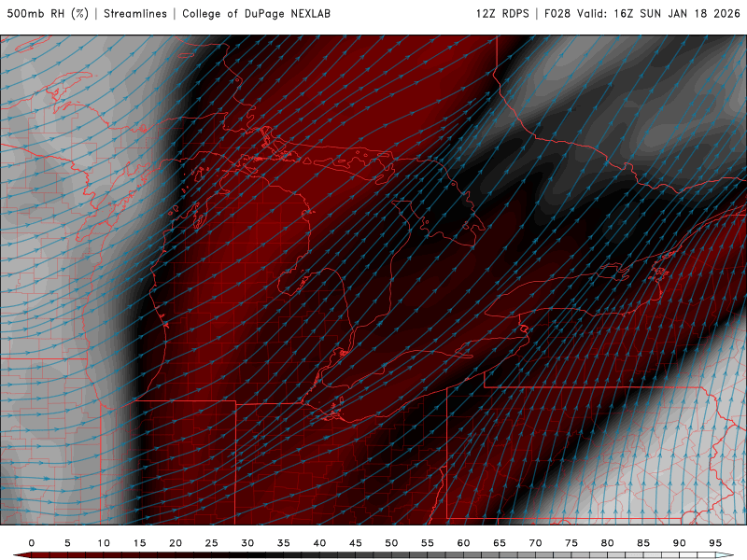
Task: Select the 85 label on the color scale
Action: pos(643,543)
